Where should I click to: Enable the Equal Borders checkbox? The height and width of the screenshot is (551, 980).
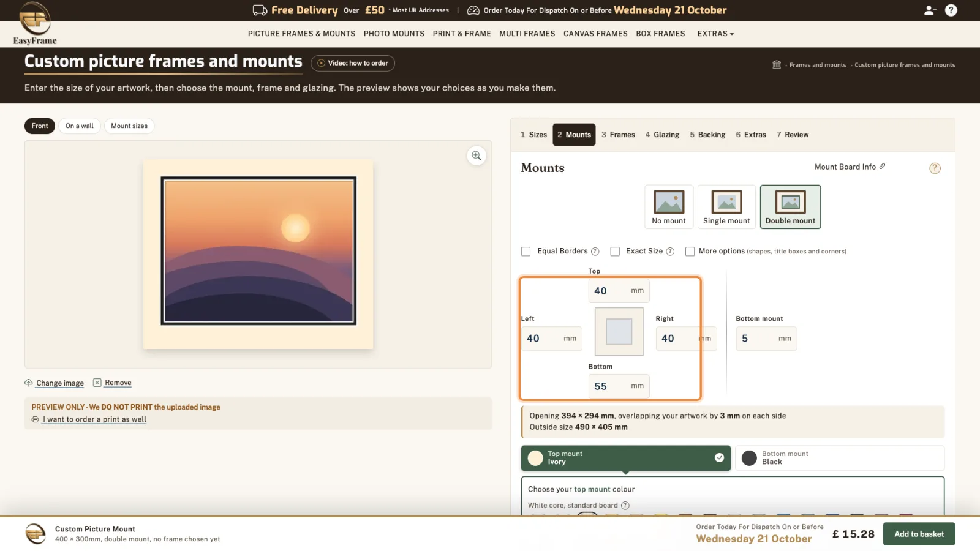coord(526,252)
